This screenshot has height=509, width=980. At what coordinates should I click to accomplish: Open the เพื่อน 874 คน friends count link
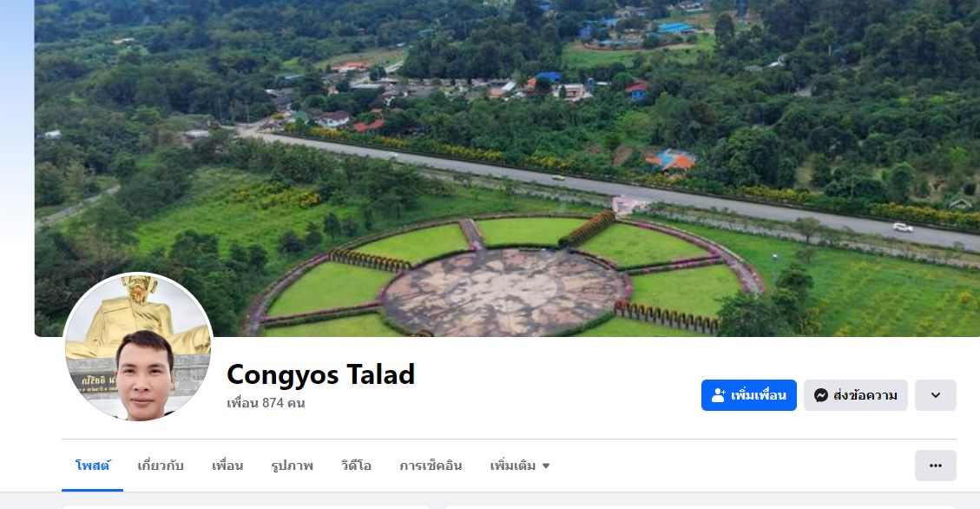tap(266, 403)
